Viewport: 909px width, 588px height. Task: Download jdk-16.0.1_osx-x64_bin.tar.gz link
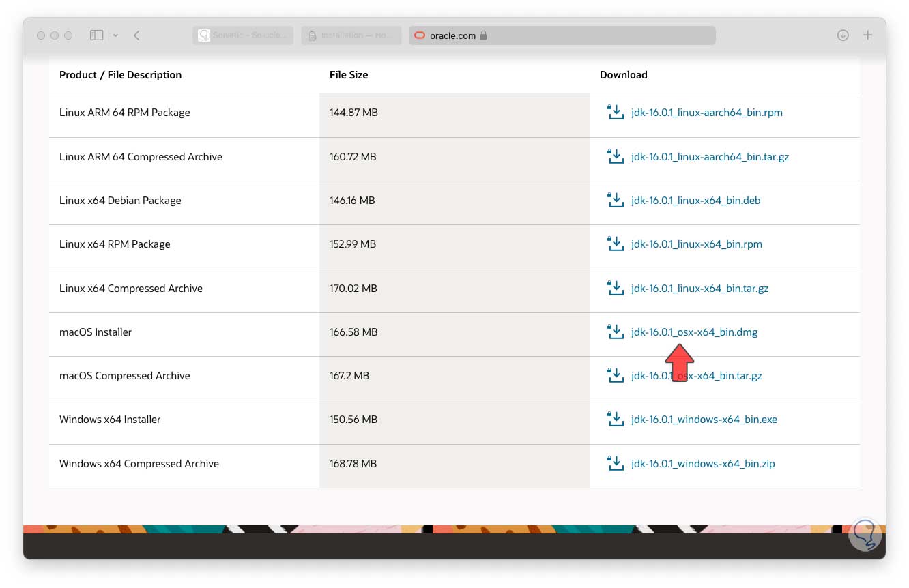click(697, 376)
